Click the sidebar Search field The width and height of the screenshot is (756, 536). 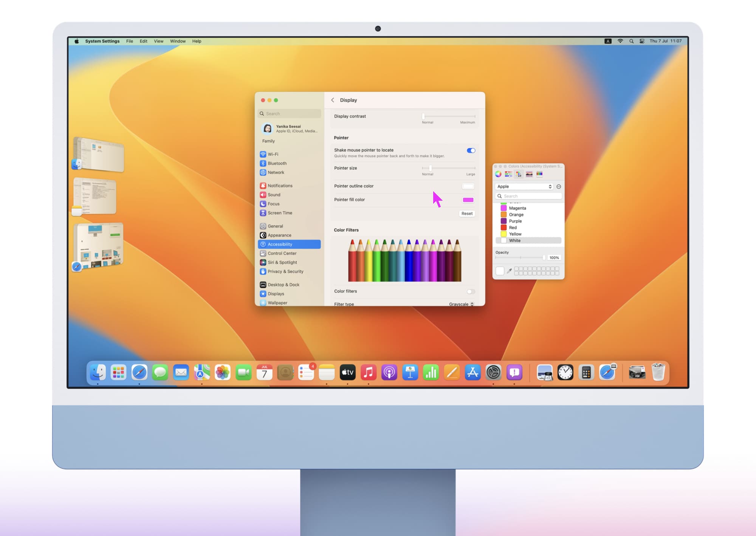(x=290, y=113)
